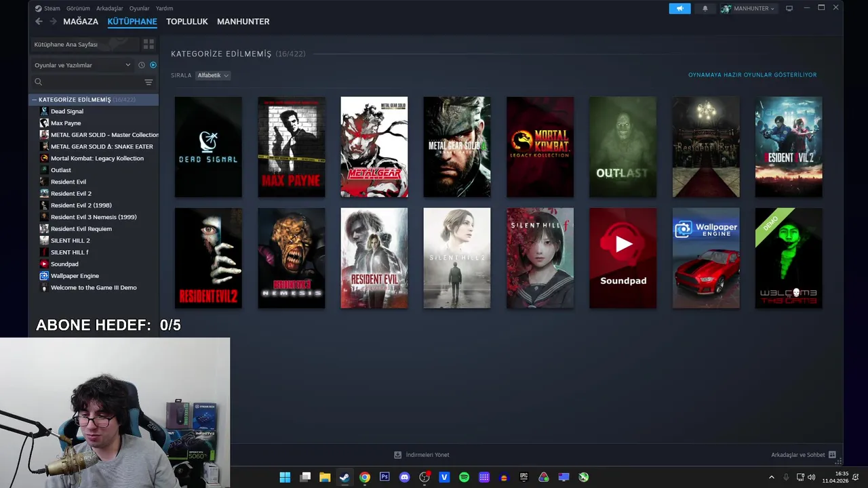The width and height of the screenshot is (868, 488).
Task: Open Big Picture mode monitor icon
Action: pyautogui.click(x=789, y=8)
